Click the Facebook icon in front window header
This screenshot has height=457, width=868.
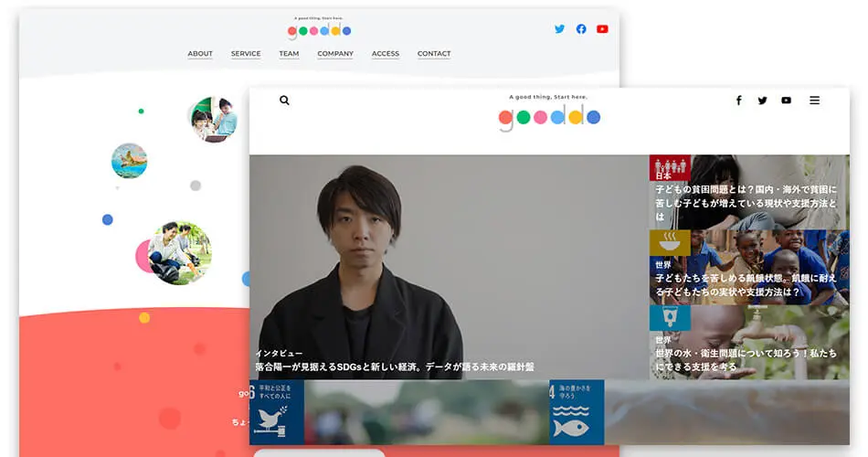pos(738,101)
